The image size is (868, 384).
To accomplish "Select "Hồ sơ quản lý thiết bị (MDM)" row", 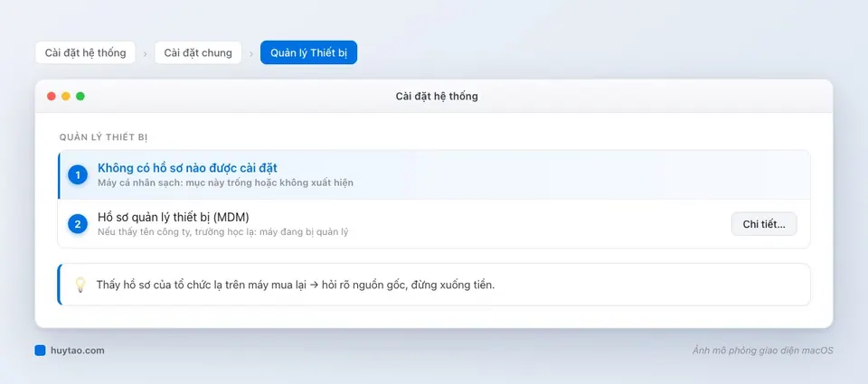I will 434,224.
